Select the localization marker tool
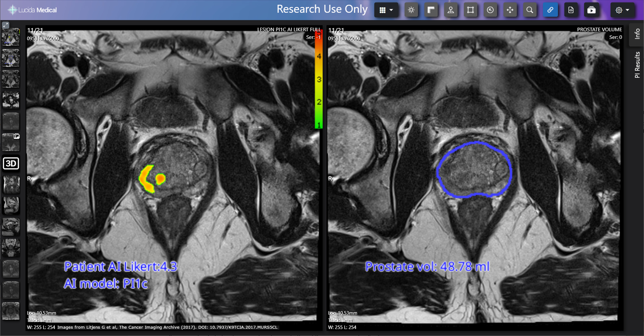 coord(451,10)
